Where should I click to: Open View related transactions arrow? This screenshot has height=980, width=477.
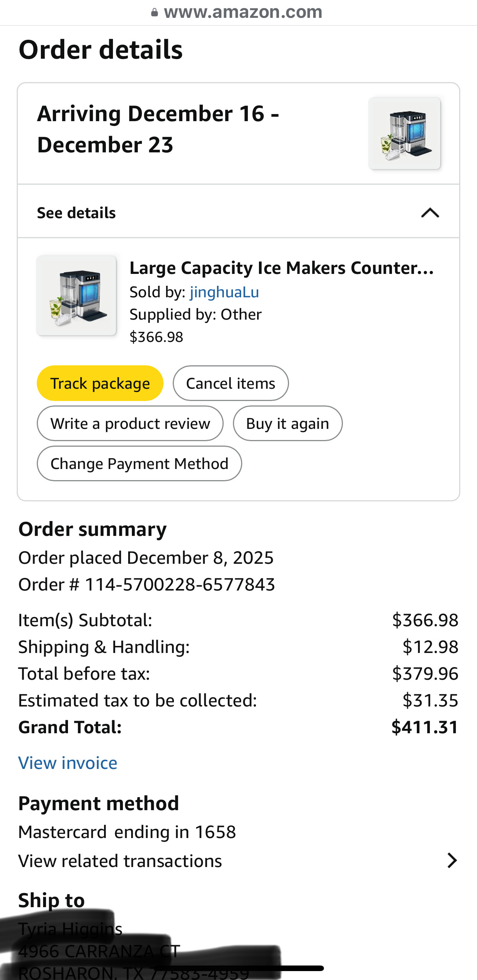click(452, 861)
